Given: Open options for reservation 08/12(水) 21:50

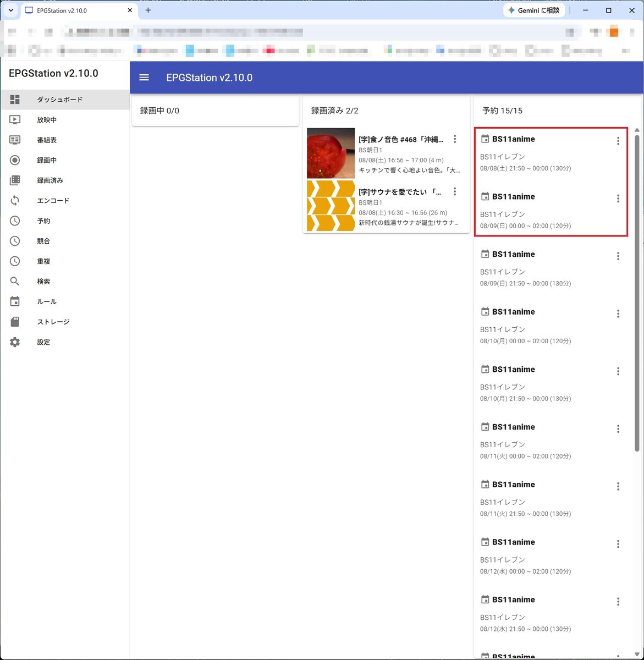Looking at the screenshot, I should 618,601.
